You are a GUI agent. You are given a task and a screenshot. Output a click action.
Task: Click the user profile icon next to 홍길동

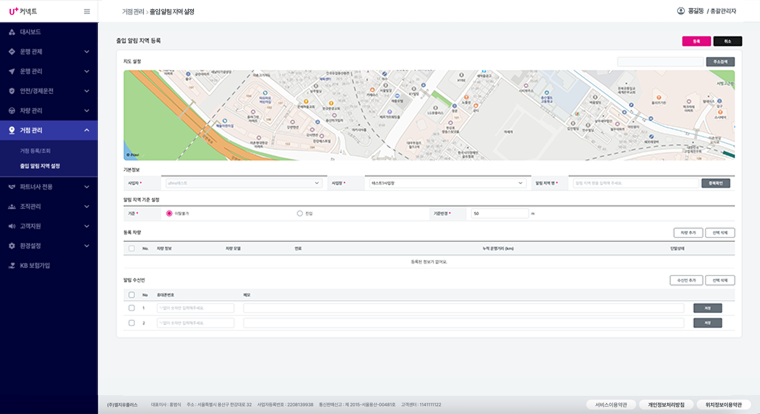(681, 11)
